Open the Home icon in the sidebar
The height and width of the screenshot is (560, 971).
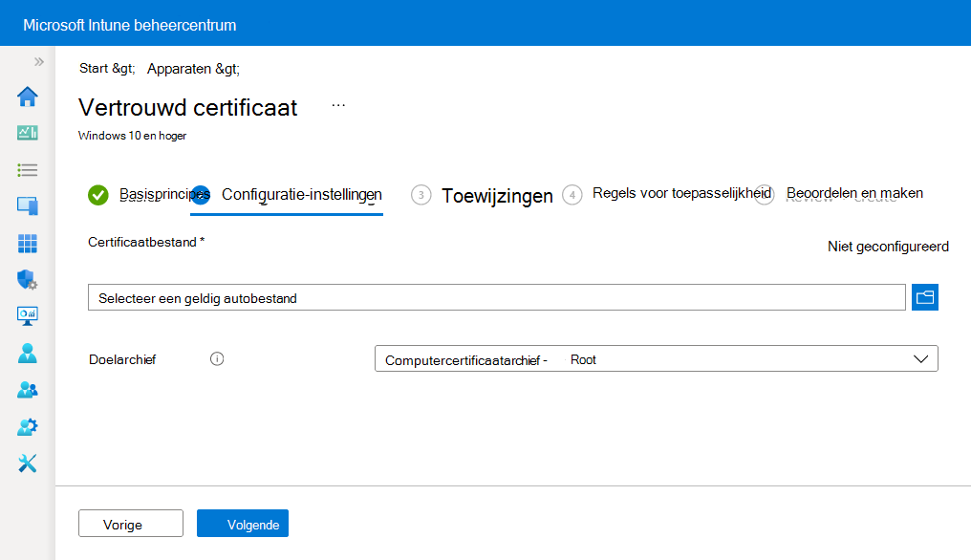[x=28, y=96]
